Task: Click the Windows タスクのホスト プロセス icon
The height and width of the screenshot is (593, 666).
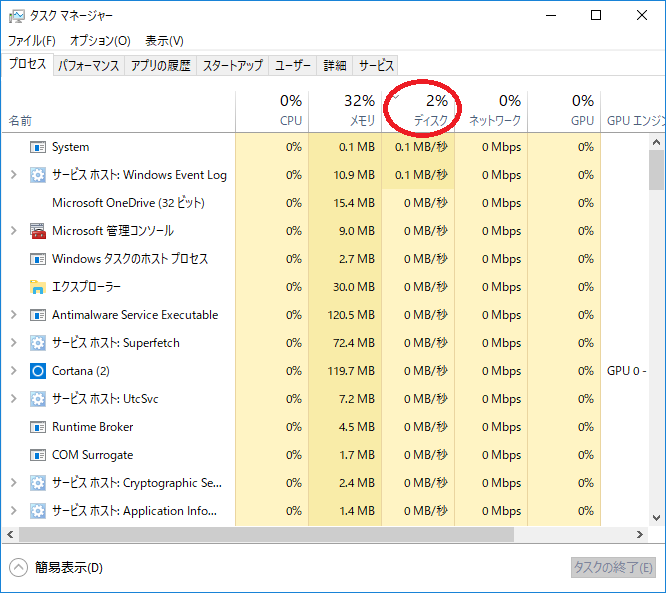Action: coord(38,259)
